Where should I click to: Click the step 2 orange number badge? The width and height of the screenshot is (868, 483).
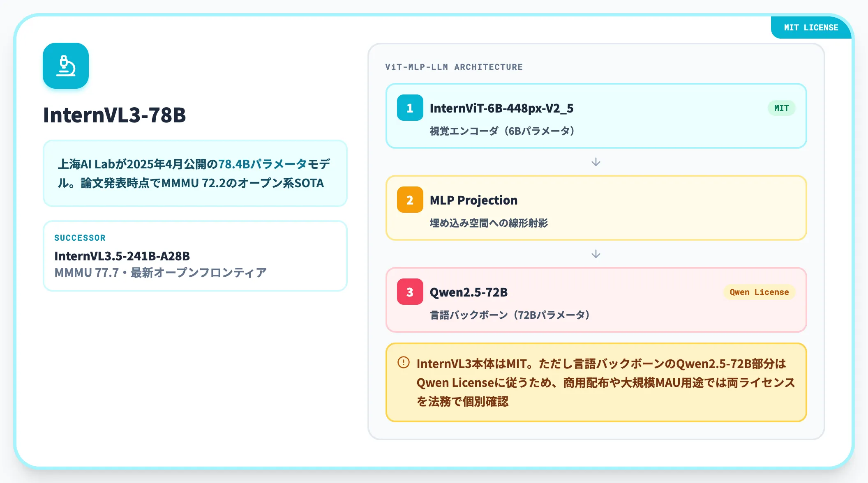(410, 200)
